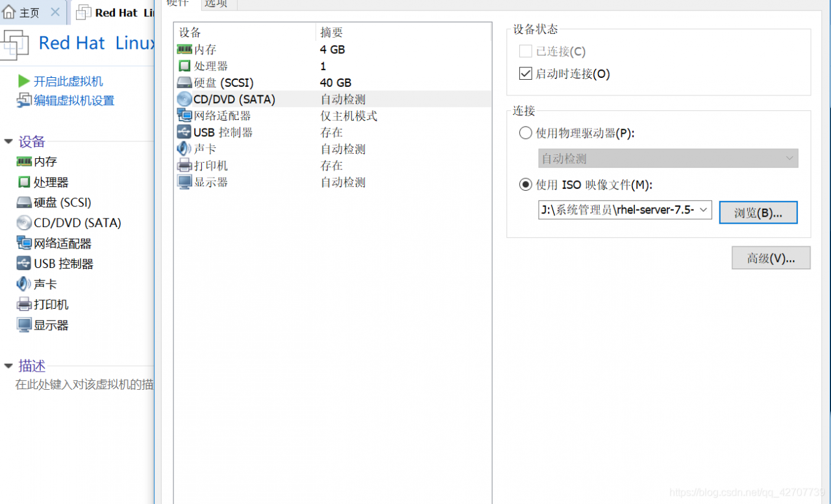Image resolution: width=831 pixels, height=504 pixels.
Task: Select the 内存 row label in the dialog list
Action: (x=205, y=49)
